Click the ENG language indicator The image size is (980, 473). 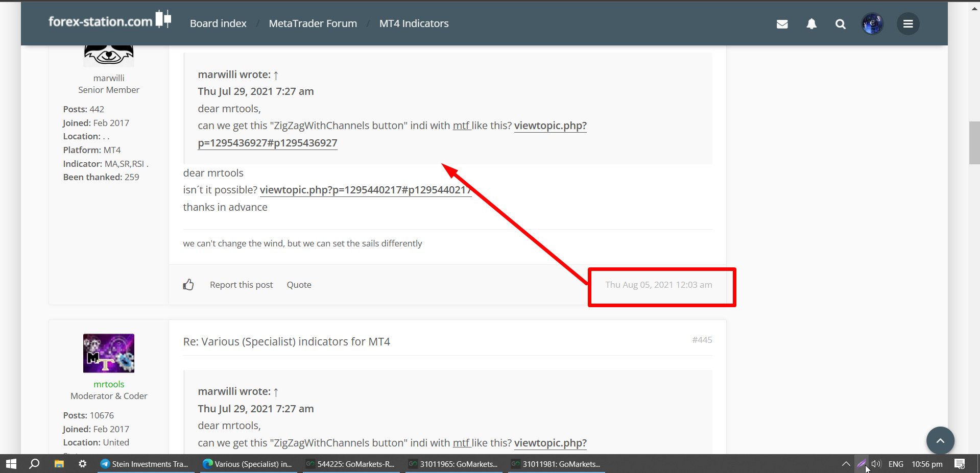click(896, 464)
